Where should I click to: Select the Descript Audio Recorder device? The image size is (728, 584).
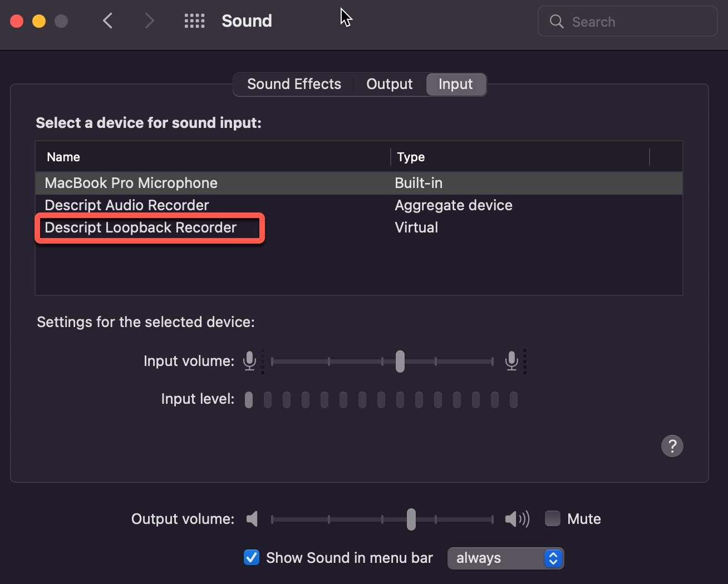point(127,205)
